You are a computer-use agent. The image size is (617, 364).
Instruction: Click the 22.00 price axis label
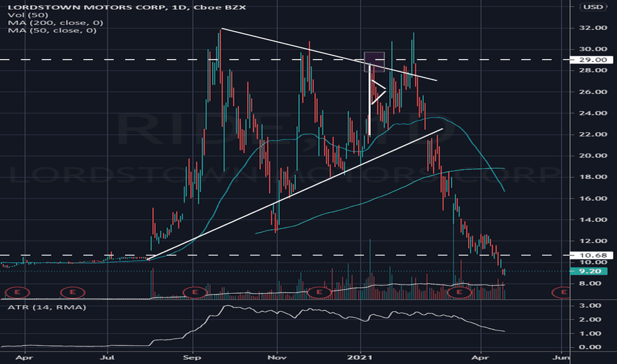click(x=593, y=134)
